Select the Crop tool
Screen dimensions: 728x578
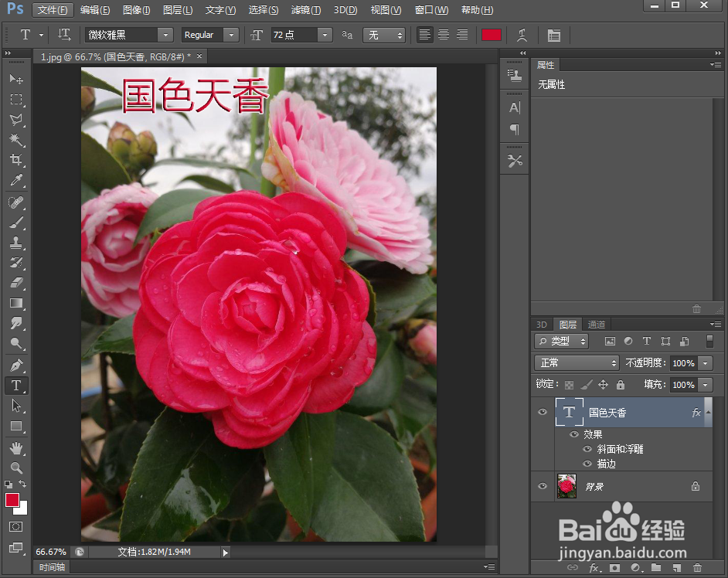coord(16,160)
